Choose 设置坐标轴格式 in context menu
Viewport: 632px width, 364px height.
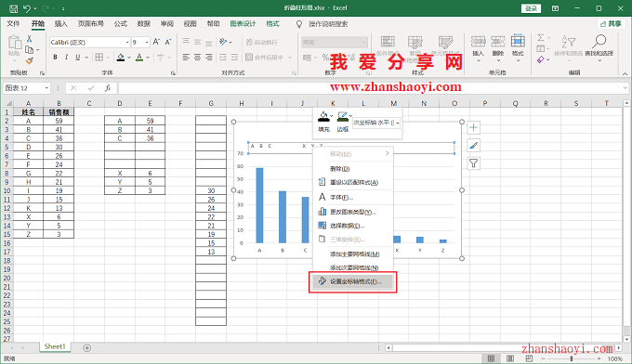[x=352, y=281]
